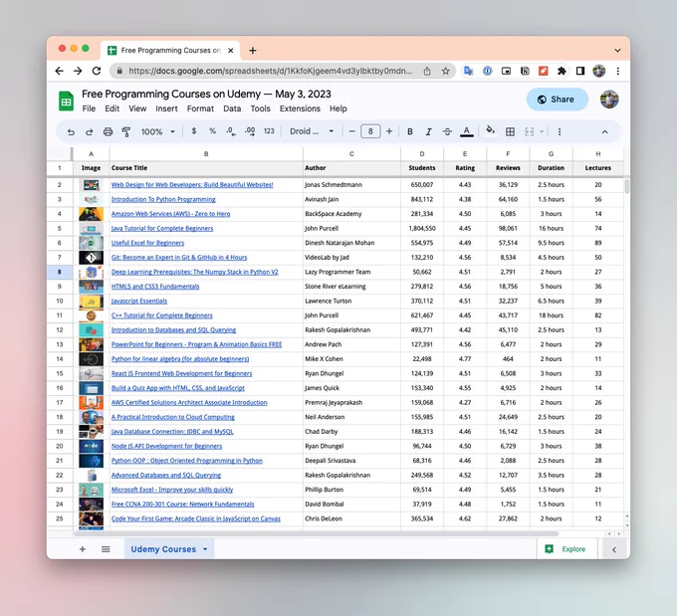677x616 pixels.
Task: Toggle strikethrough formatting
Action: tap(447, 131)
